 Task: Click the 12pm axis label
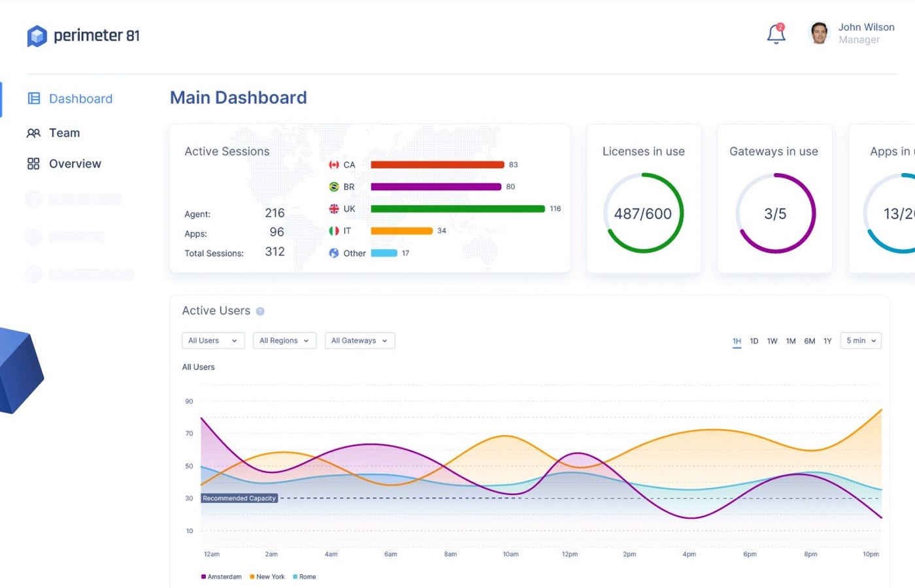tap(570, 554)
